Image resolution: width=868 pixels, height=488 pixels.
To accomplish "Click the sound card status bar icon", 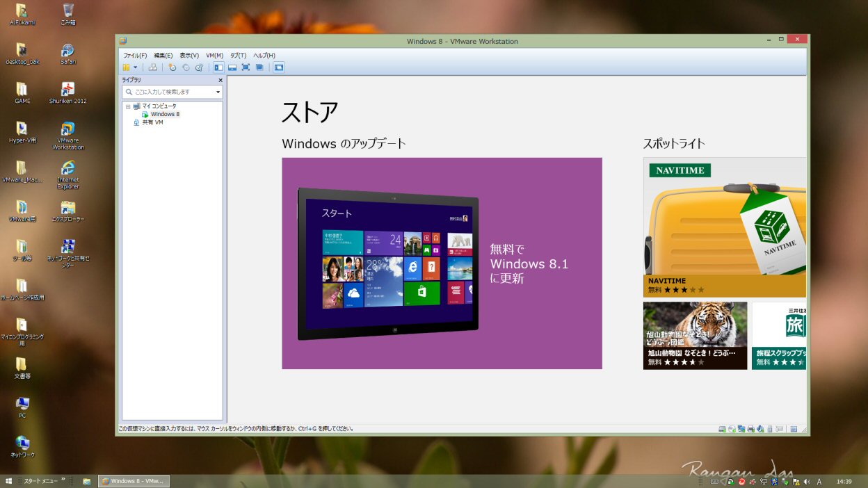I will click(x=760, y=429).
